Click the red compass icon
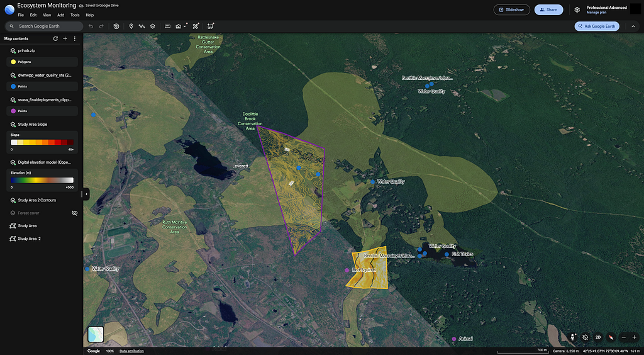644x355 pixels. 611,337
